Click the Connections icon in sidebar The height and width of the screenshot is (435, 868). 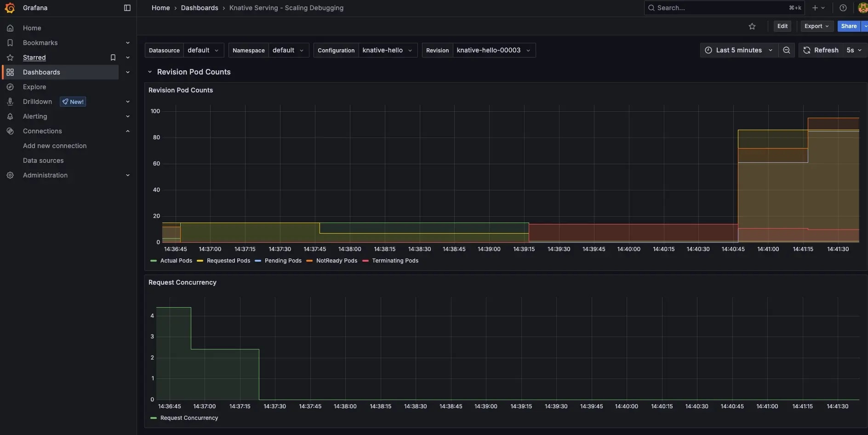pos(10,131)
